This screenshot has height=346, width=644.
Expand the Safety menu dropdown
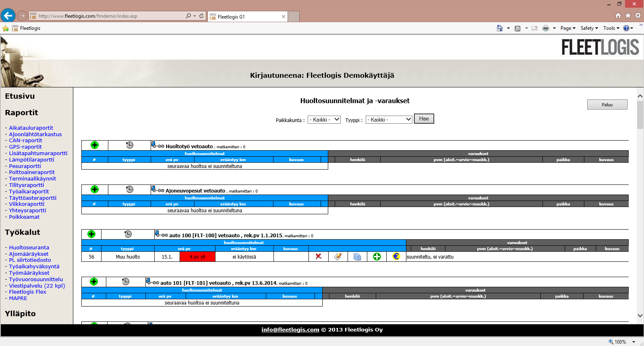(x=589, y=28)
